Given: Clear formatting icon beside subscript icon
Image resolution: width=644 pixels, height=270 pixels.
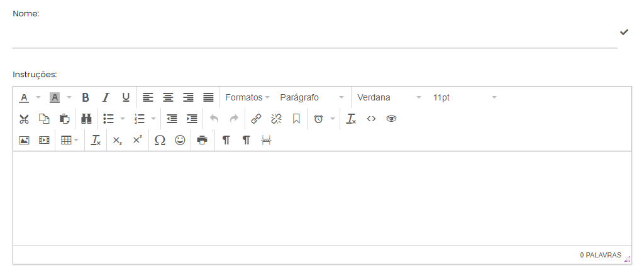Looking at the screenshot, I should tap(96, 140).
